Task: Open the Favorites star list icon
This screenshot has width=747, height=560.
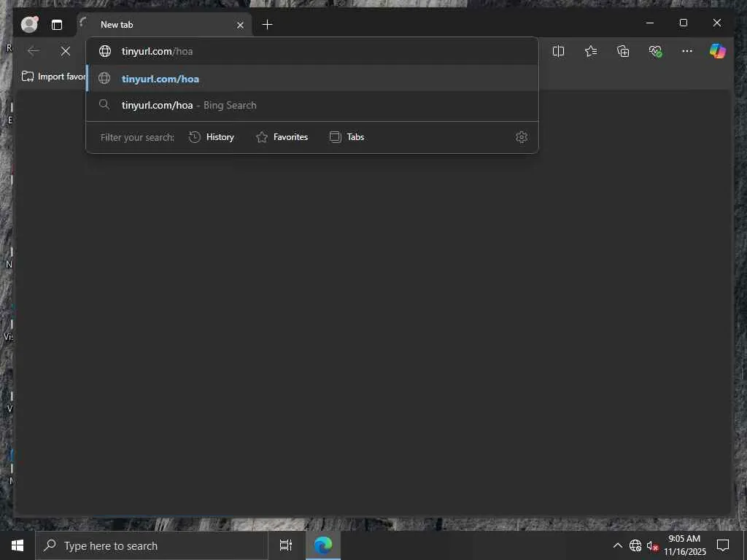Action: click(x=591, y=51)
